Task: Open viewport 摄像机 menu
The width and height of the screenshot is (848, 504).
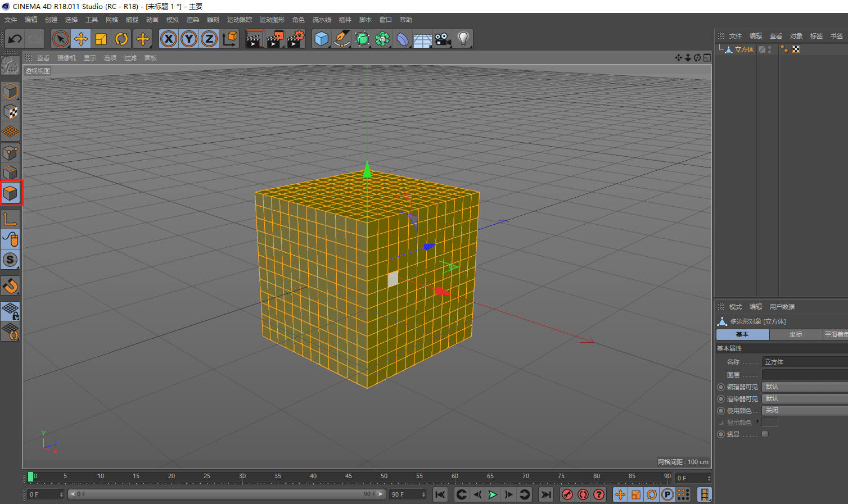Action: [x=66, y=58]
